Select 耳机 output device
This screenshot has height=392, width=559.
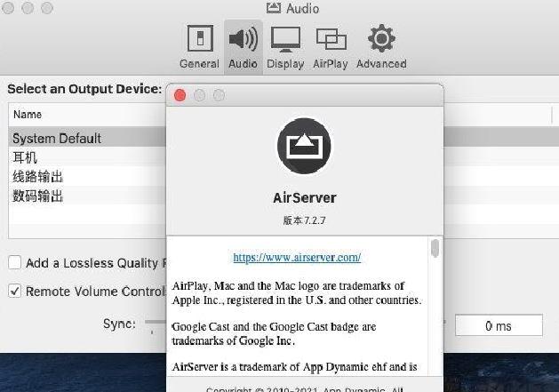coord(87,157)
